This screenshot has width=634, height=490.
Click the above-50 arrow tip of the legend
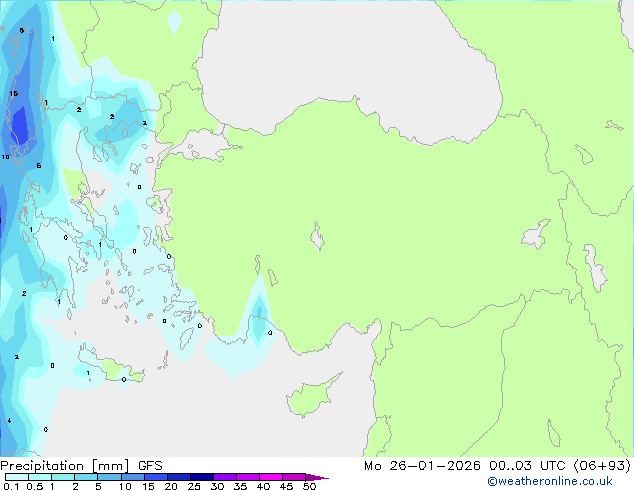(x=317, y=477)
